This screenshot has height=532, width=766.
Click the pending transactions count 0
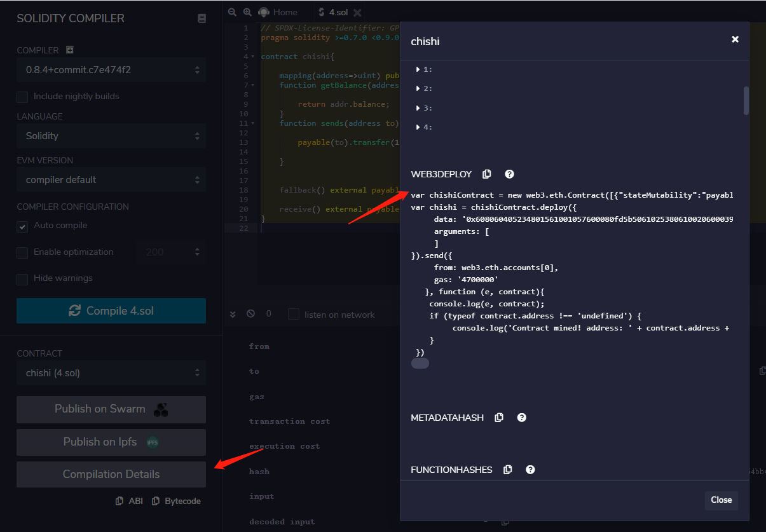269,314
